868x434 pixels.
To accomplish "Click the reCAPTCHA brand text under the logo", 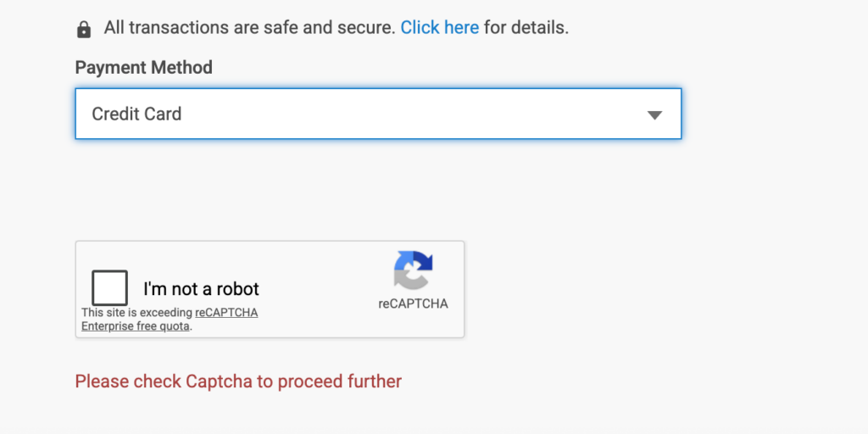I will click(413, 303).
